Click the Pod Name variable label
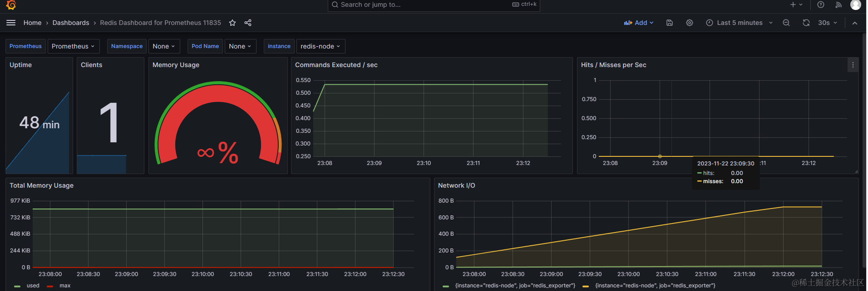Viewport: 868px width, 291px height. pos(205,46)
